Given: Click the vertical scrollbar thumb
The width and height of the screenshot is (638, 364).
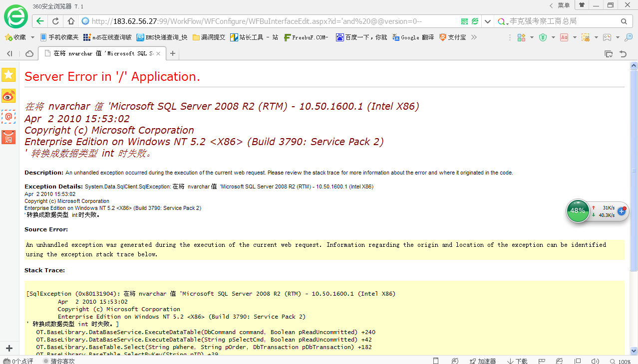Looking at the screenshot, I should [634, 171].
